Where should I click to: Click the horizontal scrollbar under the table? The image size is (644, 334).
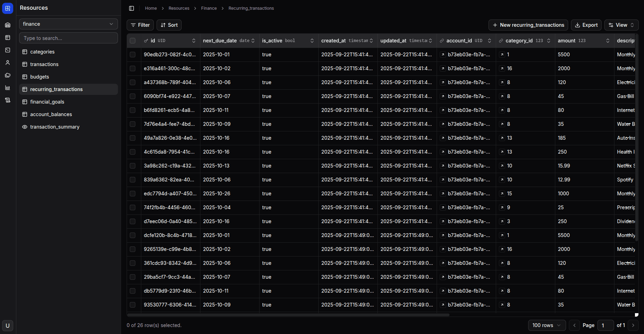coord(288,315)
